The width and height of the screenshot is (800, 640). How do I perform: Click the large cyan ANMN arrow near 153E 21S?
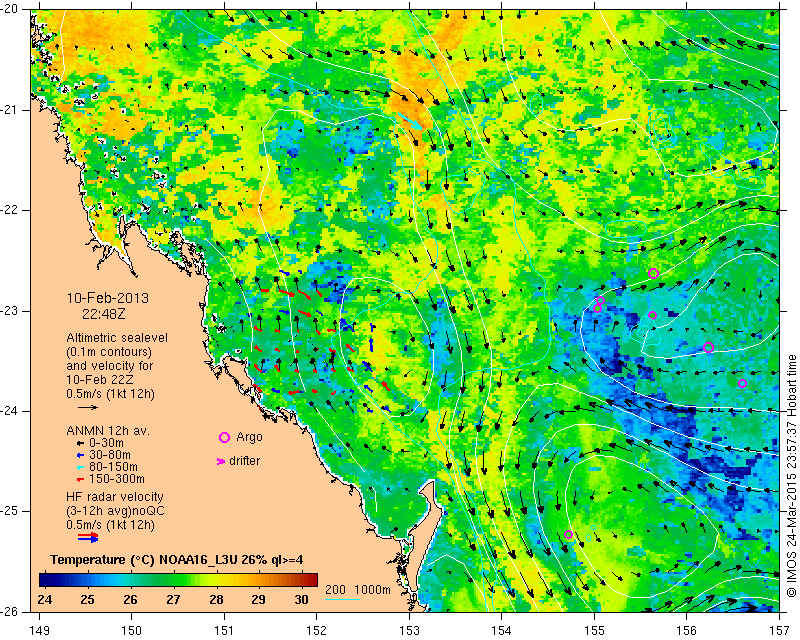(x=410, y=120)
